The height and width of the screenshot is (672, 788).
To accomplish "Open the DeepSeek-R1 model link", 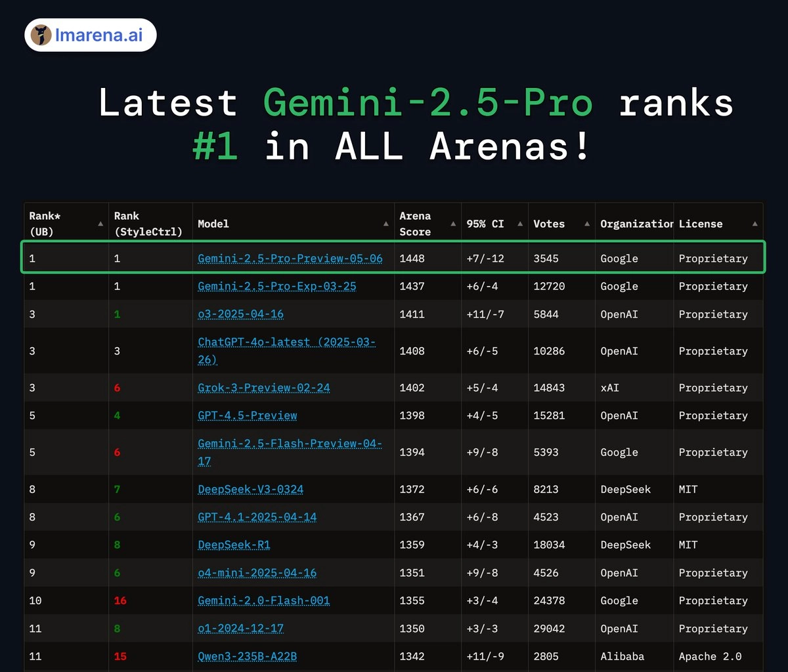I will click(234, 545).
